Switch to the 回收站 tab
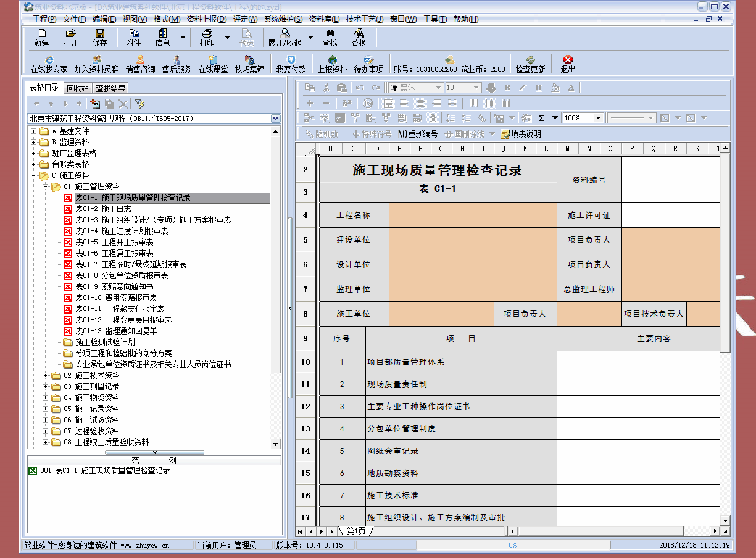Viewport: 756px width, 558px height. coord(78,88)
